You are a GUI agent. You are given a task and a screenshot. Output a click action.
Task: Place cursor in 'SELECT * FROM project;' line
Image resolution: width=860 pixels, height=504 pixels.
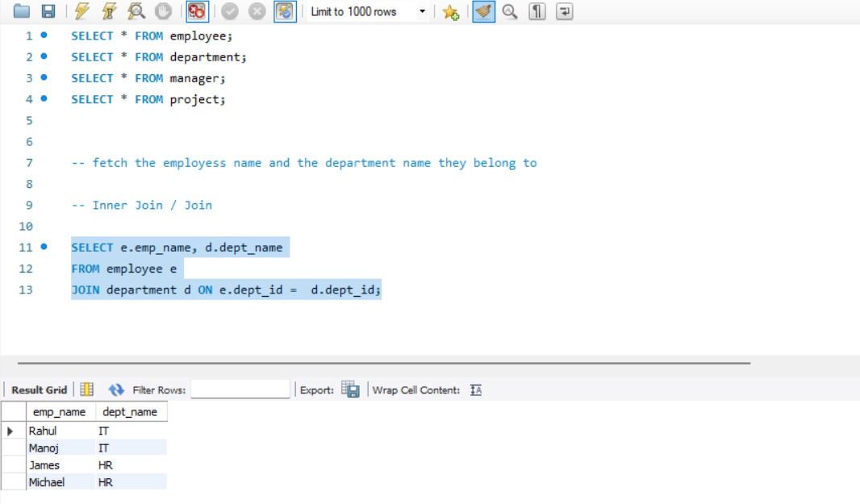tap(148, 99)
